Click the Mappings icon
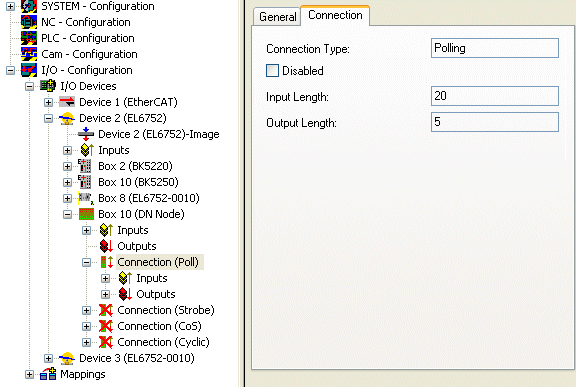 [x=48, y=374]
